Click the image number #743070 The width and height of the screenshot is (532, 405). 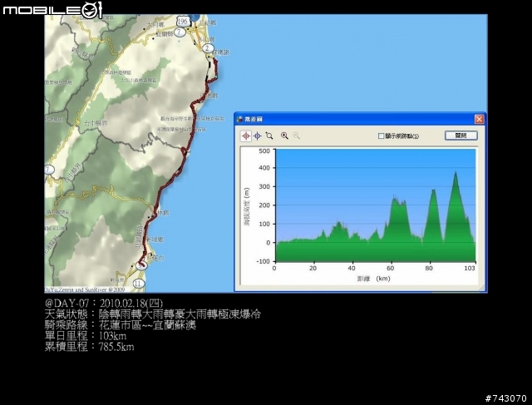(505, 398)
